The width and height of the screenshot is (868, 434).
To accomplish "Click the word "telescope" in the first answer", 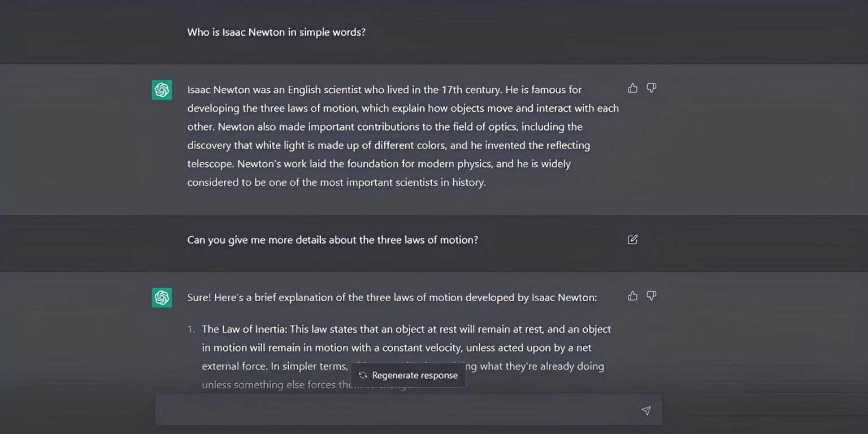I will coord(210,164).
